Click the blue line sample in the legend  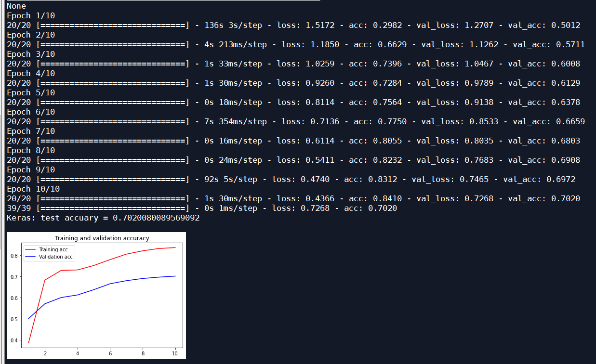pyautogui.click(x=30, y=257)
